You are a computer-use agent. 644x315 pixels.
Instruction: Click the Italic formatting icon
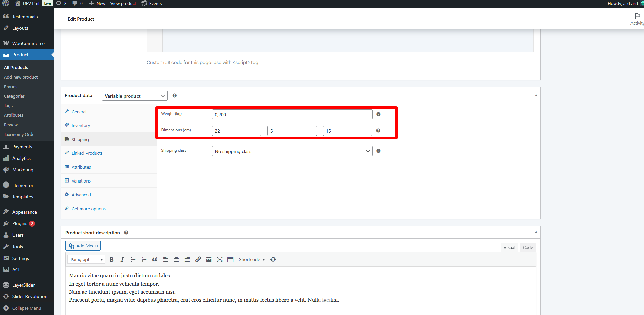[x=122, y=260]
